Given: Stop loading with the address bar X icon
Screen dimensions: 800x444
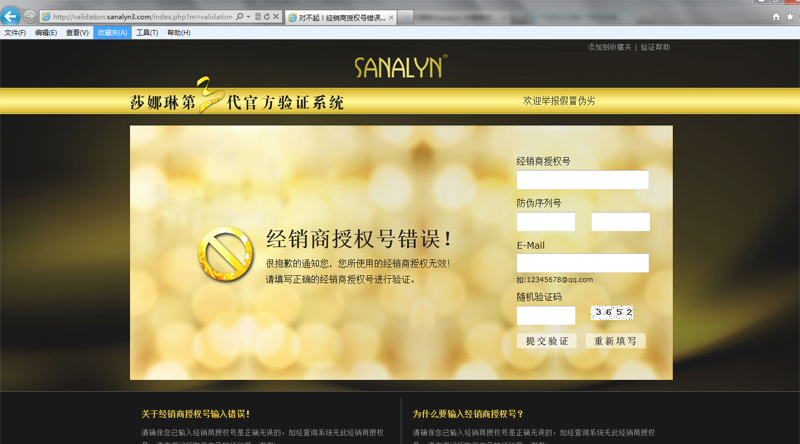Looking at the screenshot, I should 276,17.
